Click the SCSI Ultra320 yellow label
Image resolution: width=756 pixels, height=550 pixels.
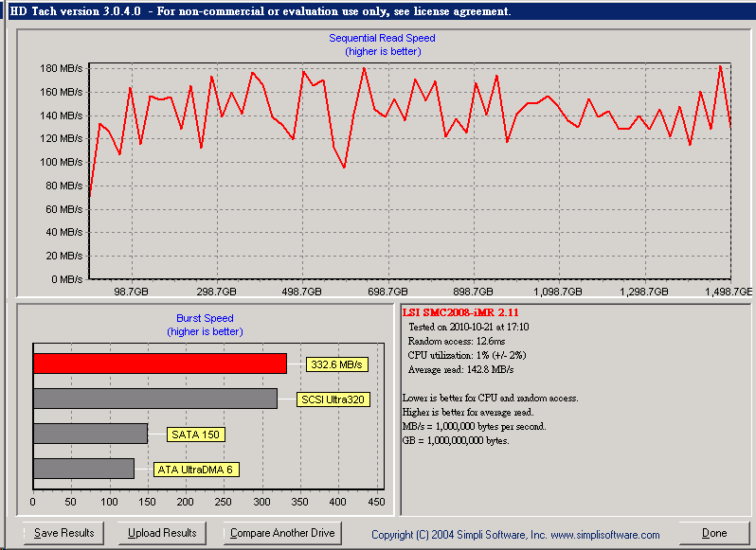[x=333, y=399]
